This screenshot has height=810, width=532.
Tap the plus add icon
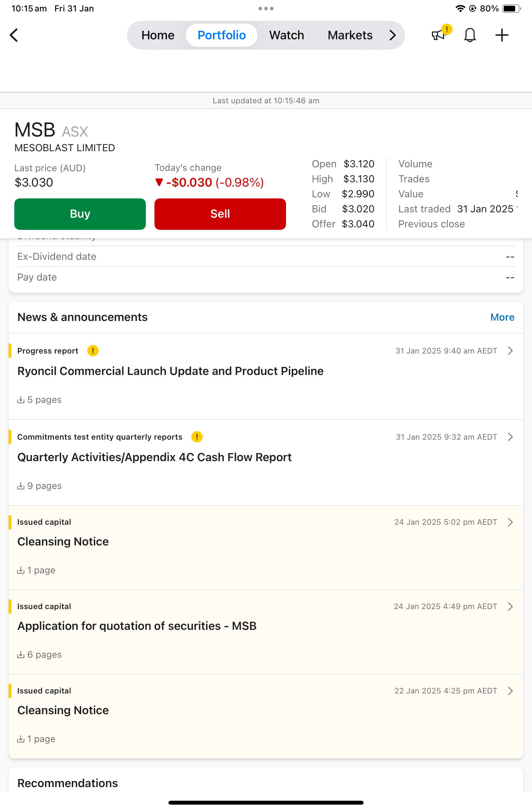(x=502, y=35)
